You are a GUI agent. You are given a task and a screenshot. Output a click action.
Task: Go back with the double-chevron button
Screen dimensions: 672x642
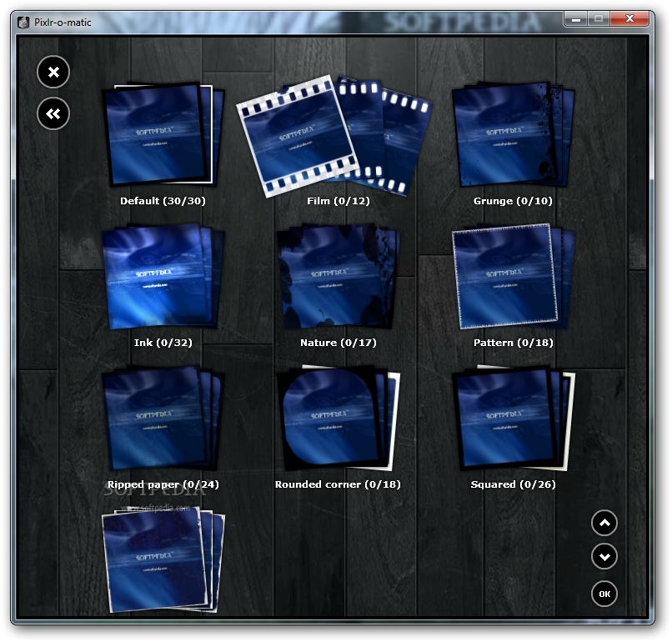click(53, 114)
